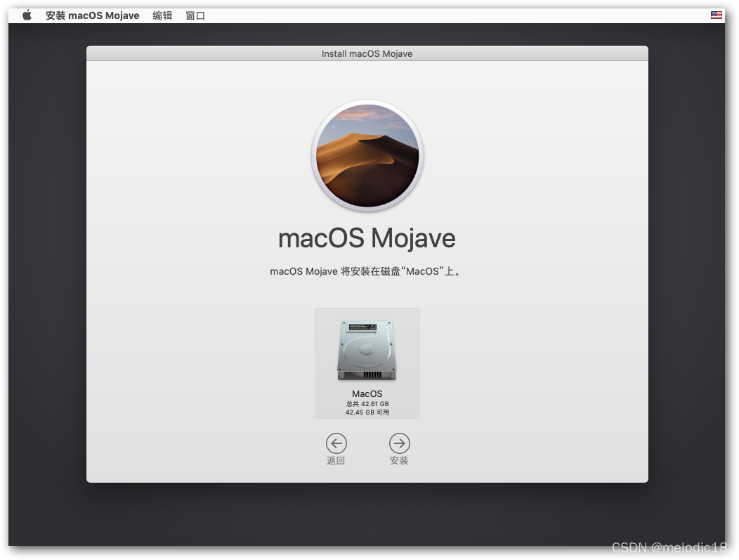Click the install destination message text
The image size is (739, 560).
pyautogui.click(x=367, y=271)
